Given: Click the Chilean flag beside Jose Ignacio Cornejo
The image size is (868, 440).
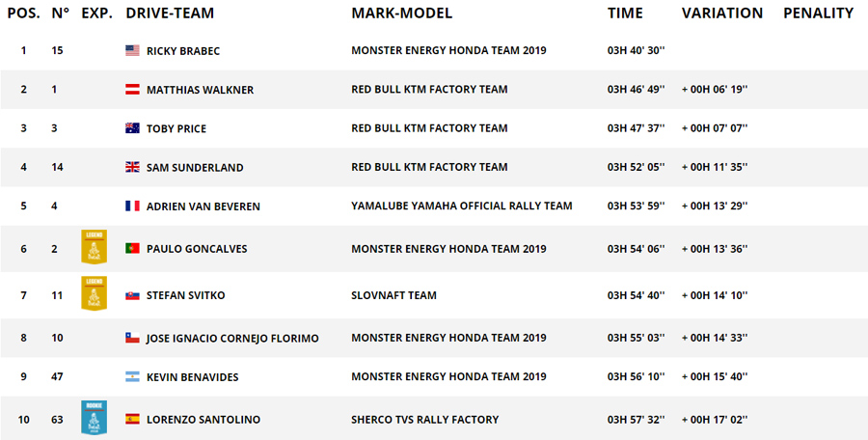Looking at the screenshot, I should click(133, 338).
